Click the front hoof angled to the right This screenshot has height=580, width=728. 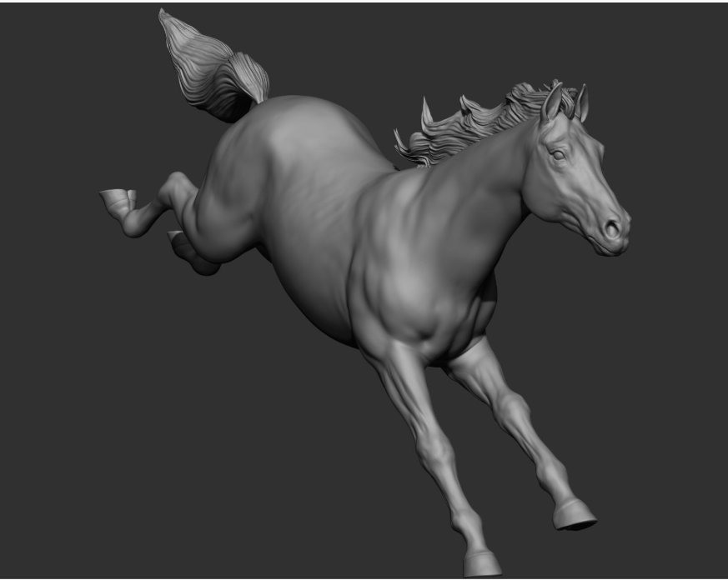575,516
